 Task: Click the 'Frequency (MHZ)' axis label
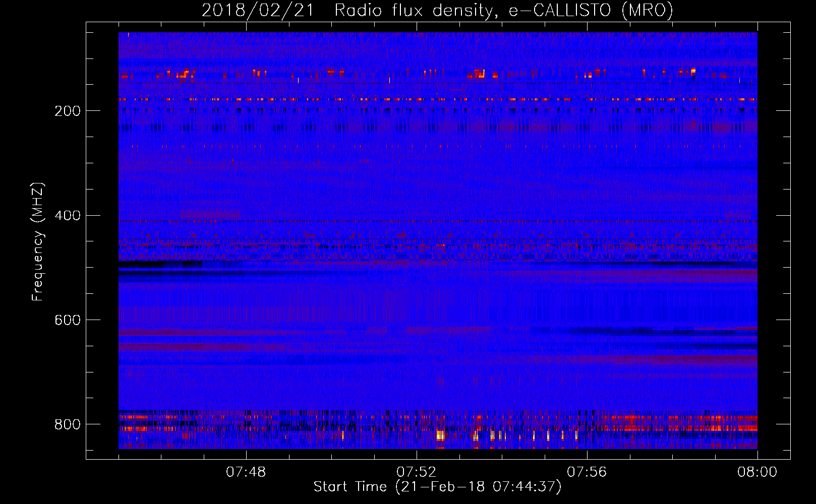pyautogui.click(x=37, y=241)
